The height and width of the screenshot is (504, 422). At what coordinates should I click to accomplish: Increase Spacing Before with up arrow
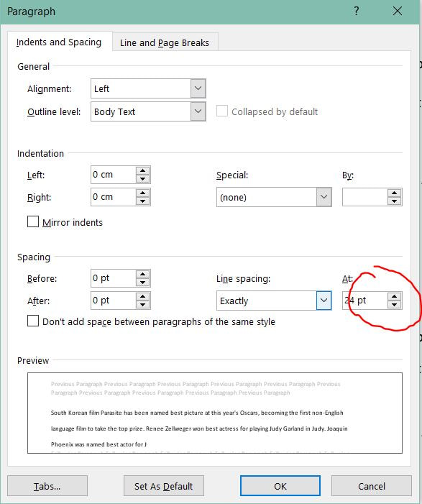[142, 274]
